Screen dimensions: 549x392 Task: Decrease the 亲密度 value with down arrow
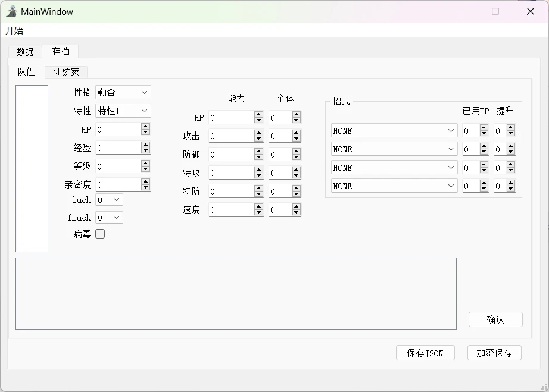pos(146,188)
